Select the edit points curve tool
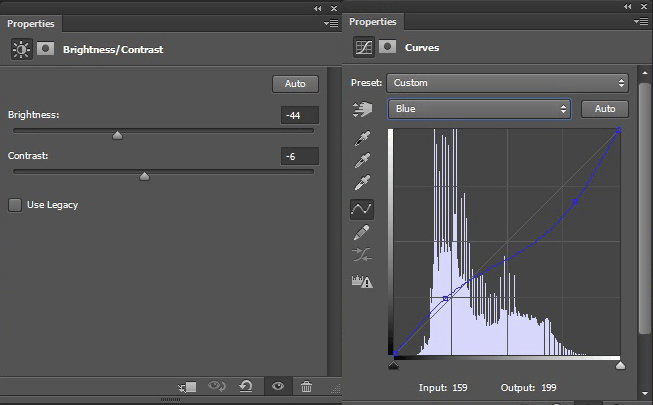 pyautogui.click(x=361, y=209)
